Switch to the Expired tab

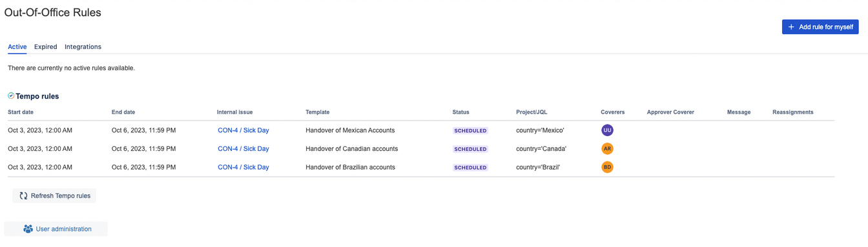pos(46,46)
